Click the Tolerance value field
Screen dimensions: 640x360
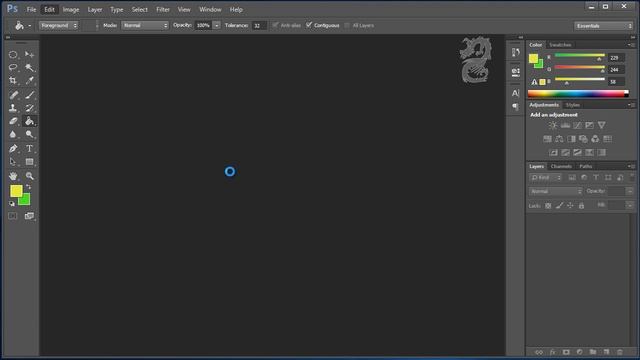259,25
